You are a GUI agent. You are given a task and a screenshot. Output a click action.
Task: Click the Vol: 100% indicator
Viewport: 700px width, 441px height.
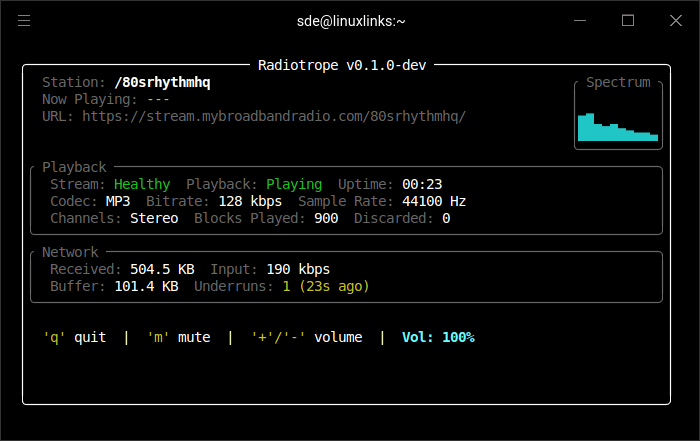(438, 337)
